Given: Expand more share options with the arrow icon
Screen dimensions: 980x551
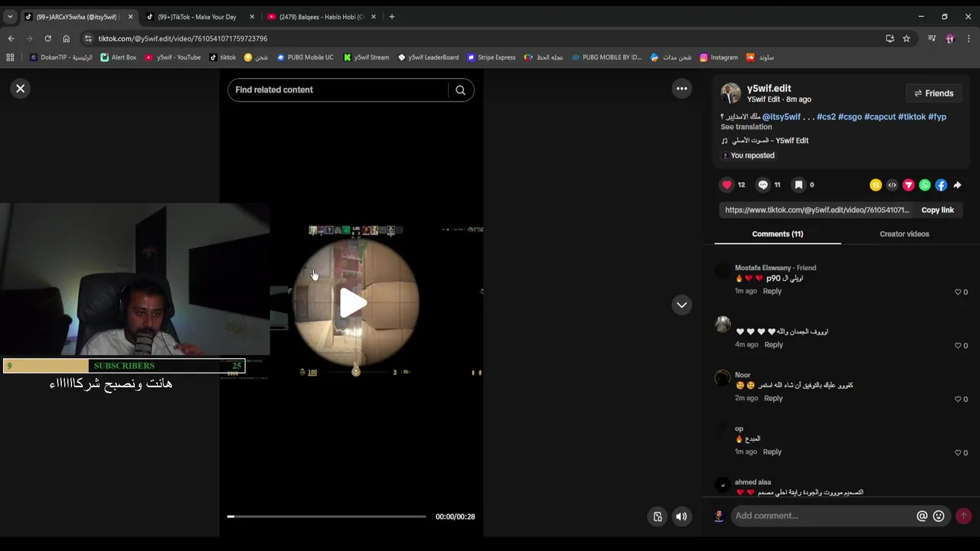Looking at the screenshot, I should click(957, 185).
